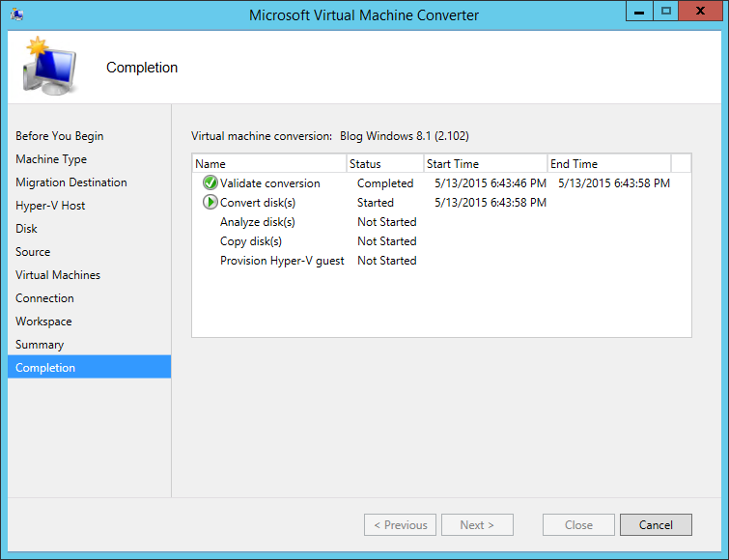Select the Workspace step
Image resolution: width=729 pixels, height=560 pixels.
click(43, 322)
